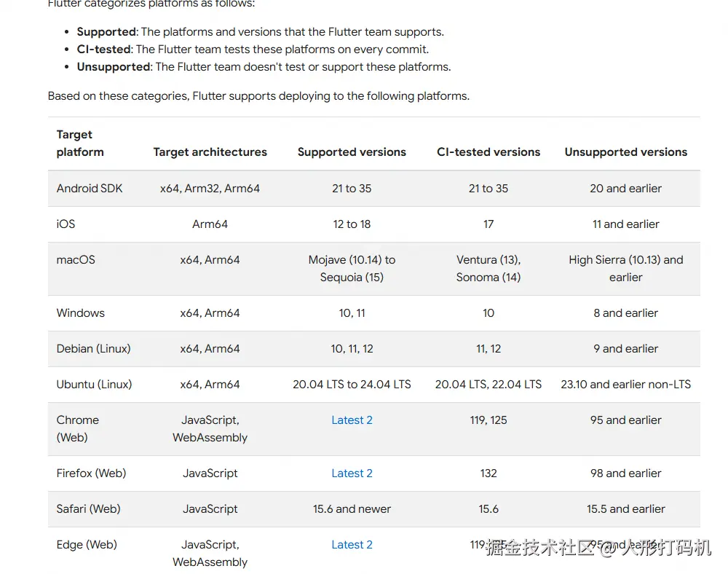Click the Target architectures column header
The image size is (728, 574).
[x=210, y=152]
